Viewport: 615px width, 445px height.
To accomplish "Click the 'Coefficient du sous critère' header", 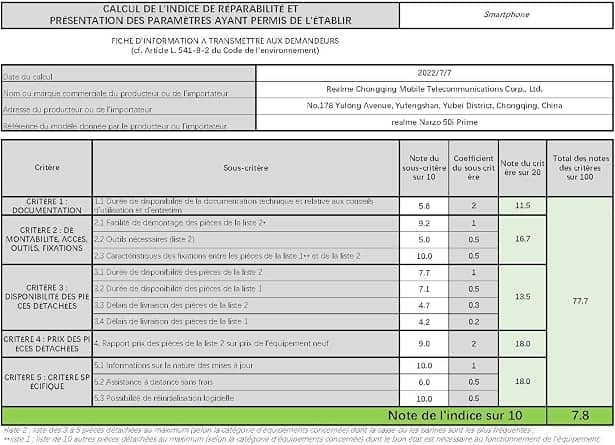I will click(473, 168).
